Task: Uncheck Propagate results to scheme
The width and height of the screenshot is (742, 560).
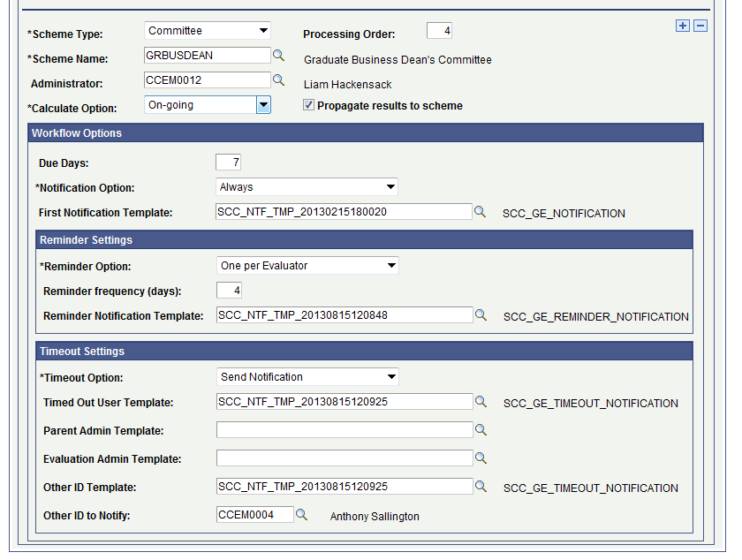Action: coord(308,105)
